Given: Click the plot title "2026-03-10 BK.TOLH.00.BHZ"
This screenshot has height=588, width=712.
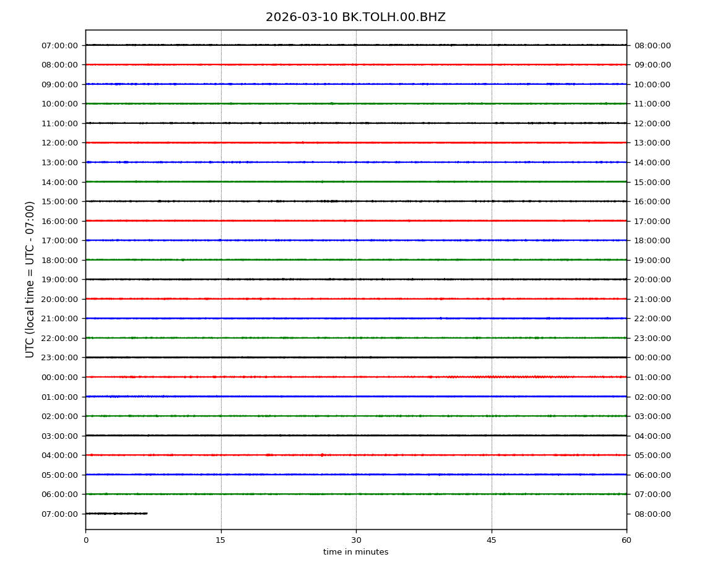Looking at the screenshot, I should (355, 17).
